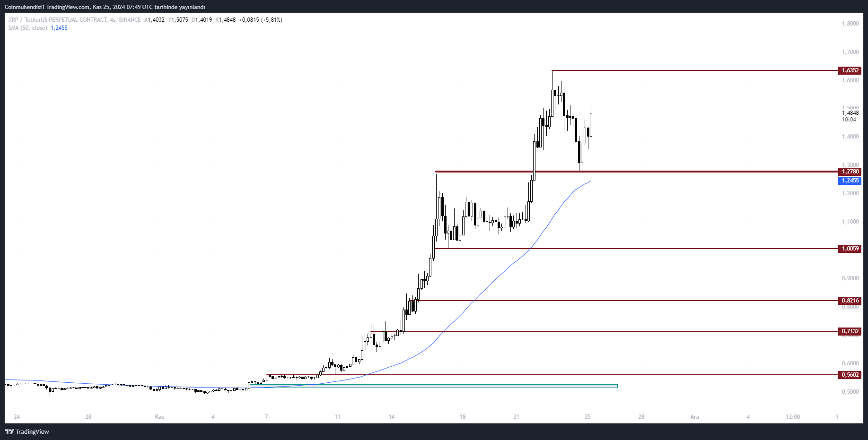Click the blue SMA 50 line end
This screenshot has width=868, height=440.
click(590, 181)
